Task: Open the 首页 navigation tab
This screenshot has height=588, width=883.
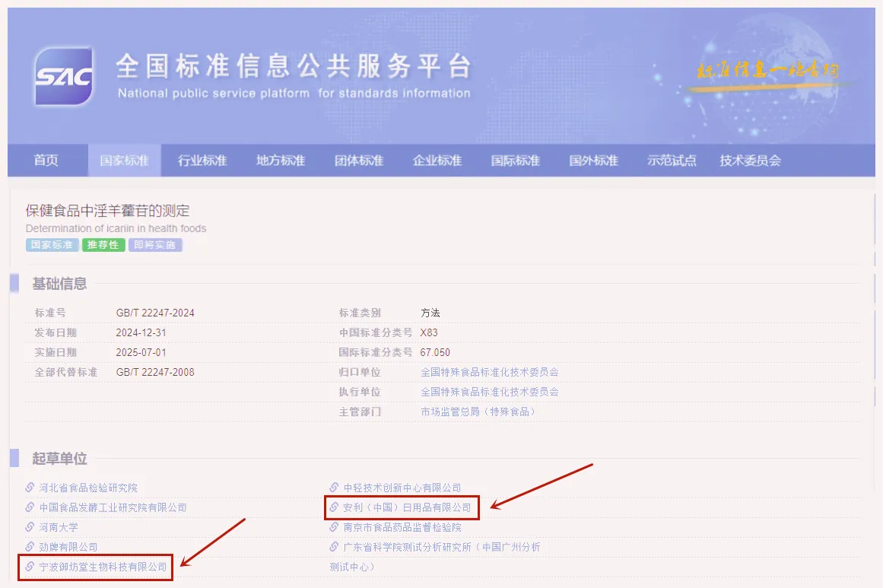Action: [46, 161]
